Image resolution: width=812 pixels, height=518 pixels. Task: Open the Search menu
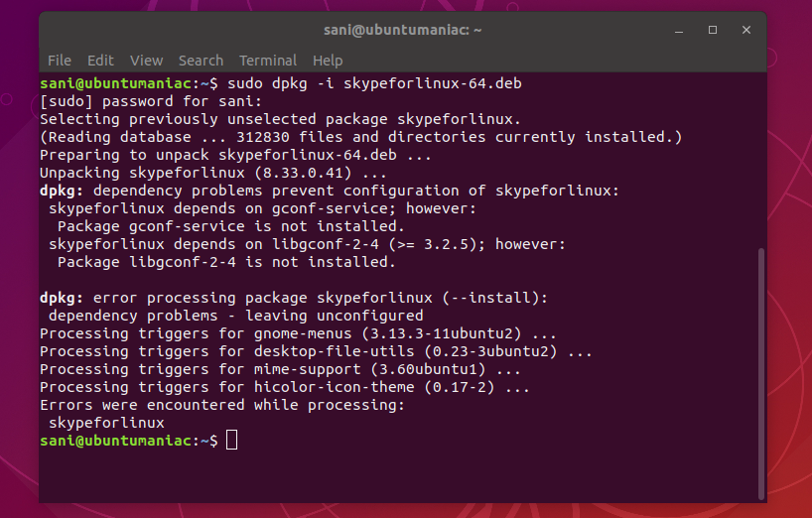point(201,61)
